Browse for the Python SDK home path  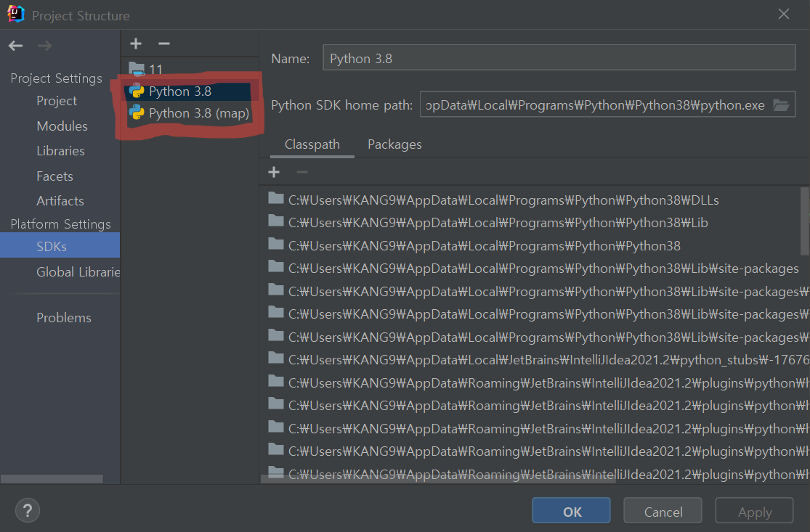pyautogui.click(x=781, y=105)
